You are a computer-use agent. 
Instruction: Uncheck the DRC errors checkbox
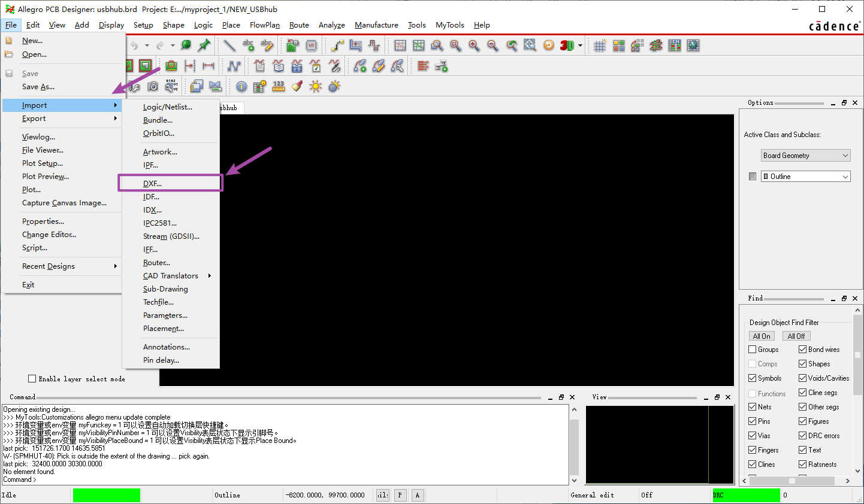803,436
